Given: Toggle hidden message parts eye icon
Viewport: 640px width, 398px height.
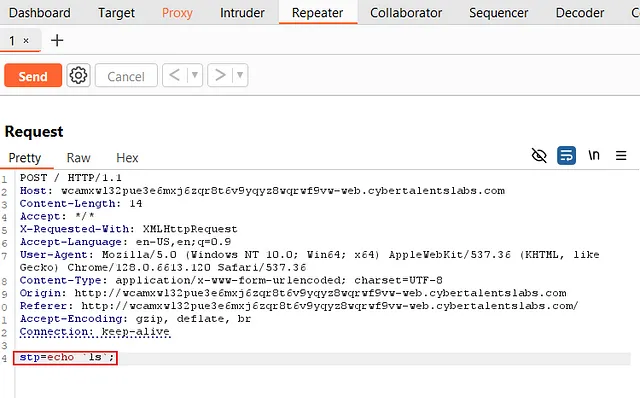Looking at the screenshot, I should 539,156.
